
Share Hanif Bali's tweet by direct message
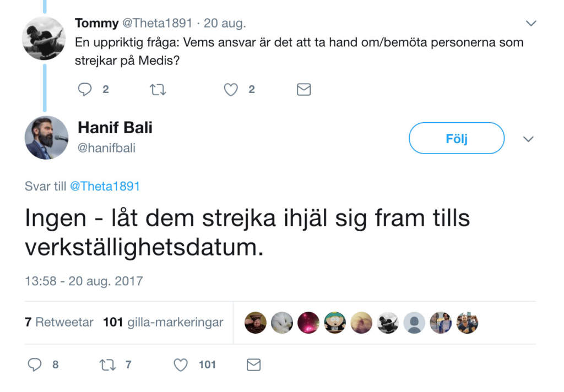(x=253, y=364)
